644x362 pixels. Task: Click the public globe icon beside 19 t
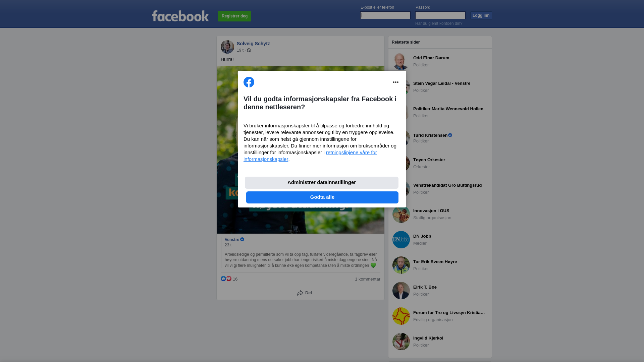pyautogui.click(x=249, y=50)
